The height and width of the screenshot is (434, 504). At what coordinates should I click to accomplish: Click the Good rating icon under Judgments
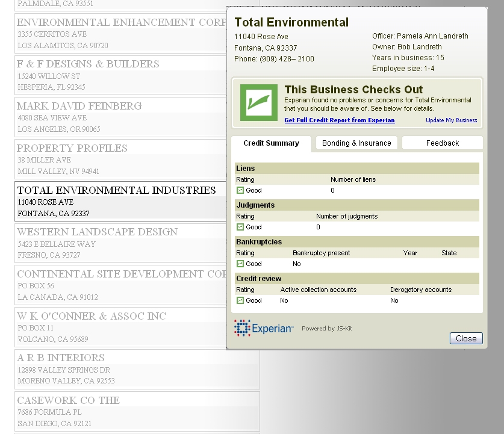[240, 227]
